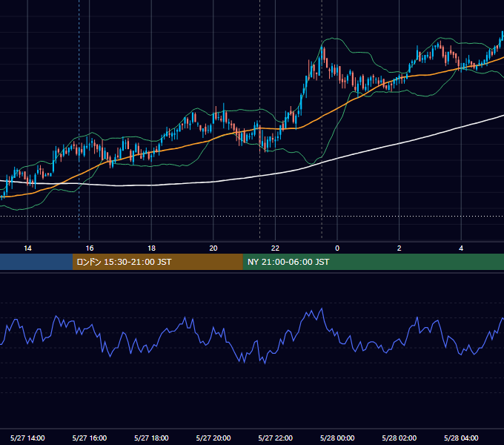Click the 5/27 16:00 date label

coord(90,438)
